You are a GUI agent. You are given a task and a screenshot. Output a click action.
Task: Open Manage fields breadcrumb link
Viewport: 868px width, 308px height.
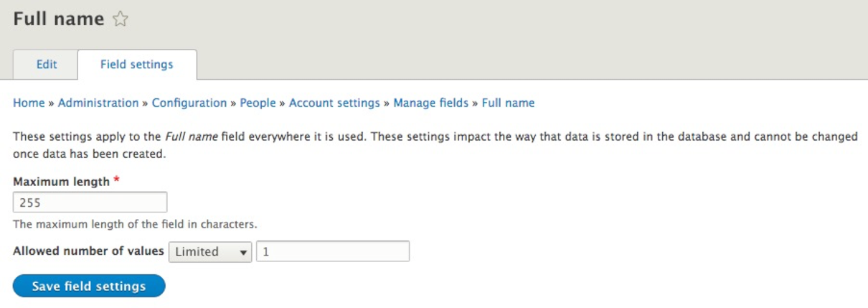[x=430, y=103]
